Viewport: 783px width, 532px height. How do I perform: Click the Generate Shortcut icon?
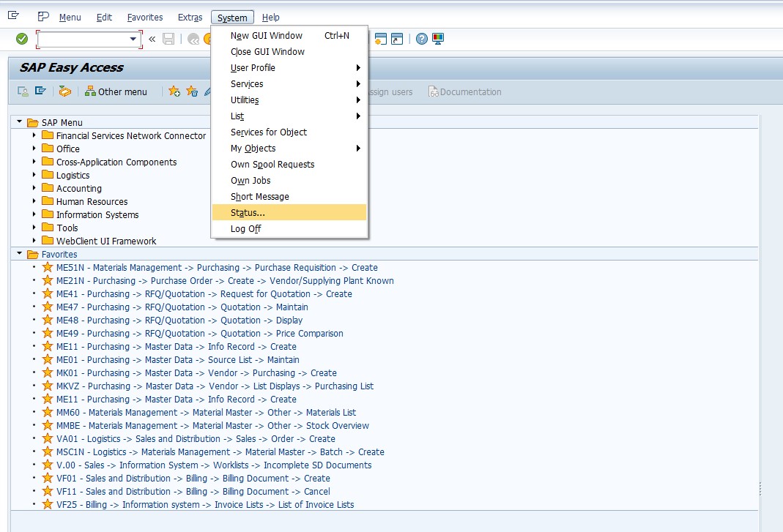[x=397, y=39]
